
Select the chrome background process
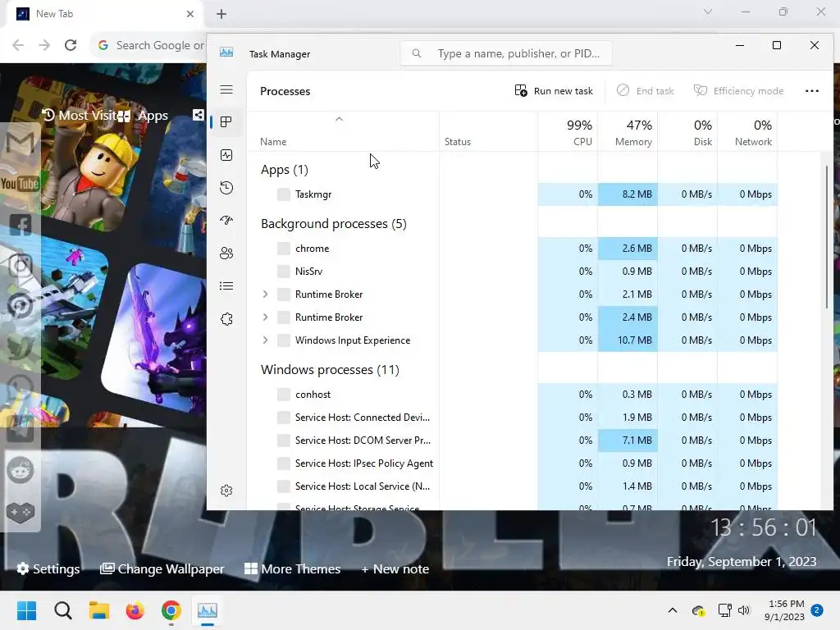coord(513,249)
